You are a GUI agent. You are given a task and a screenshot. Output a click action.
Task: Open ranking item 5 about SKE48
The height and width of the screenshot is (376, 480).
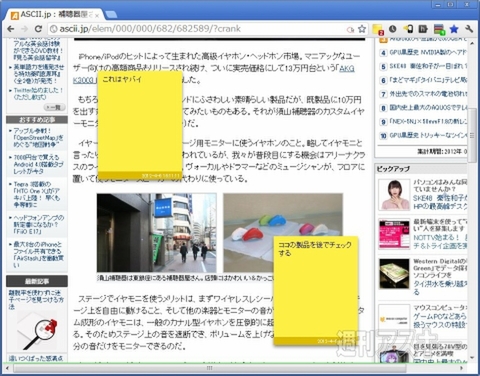coord(428,66)
